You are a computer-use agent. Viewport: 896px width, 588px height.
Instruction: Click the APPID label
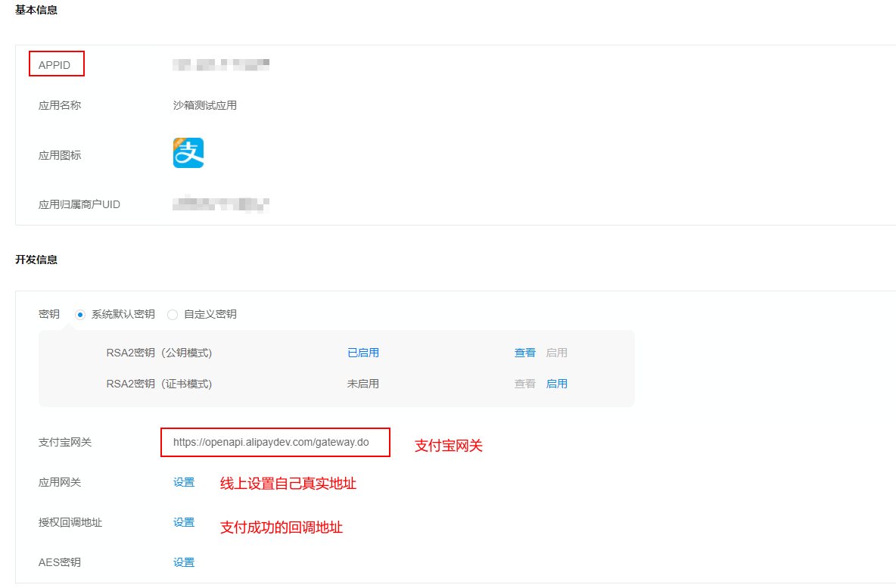54,65
